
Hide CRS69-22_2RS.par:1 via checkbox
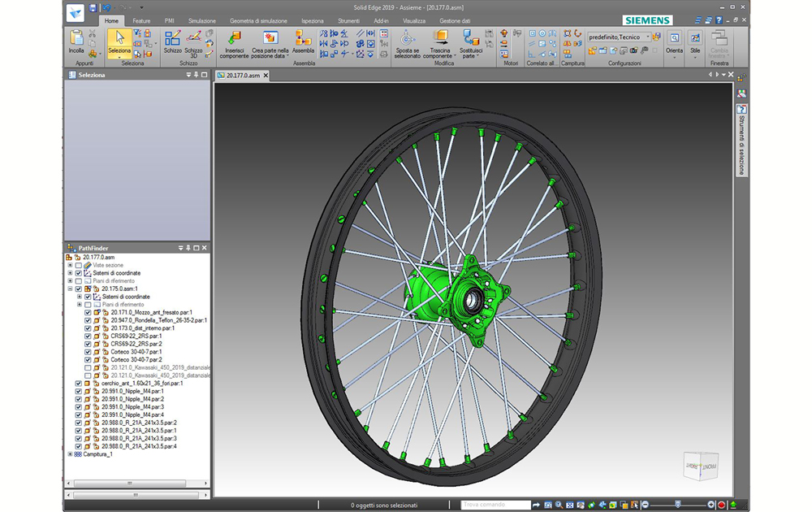coord(88,336)
